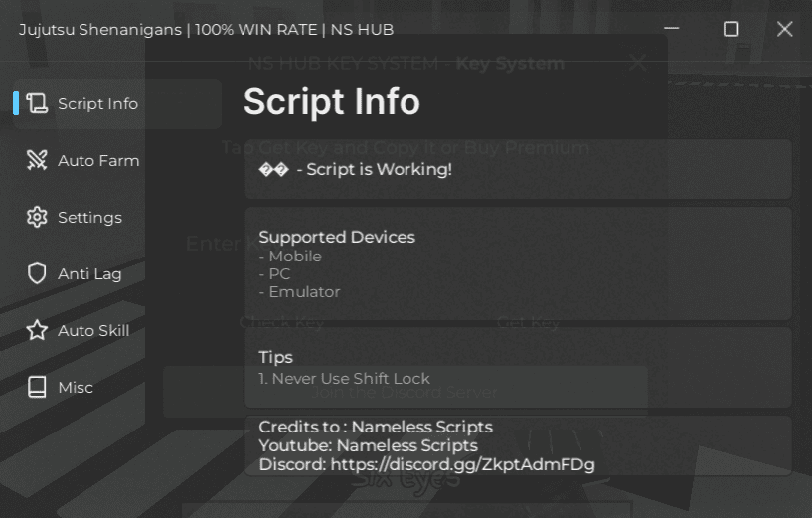Open the Settings tab label
The image size is (812, 518).
coord(90,218)
